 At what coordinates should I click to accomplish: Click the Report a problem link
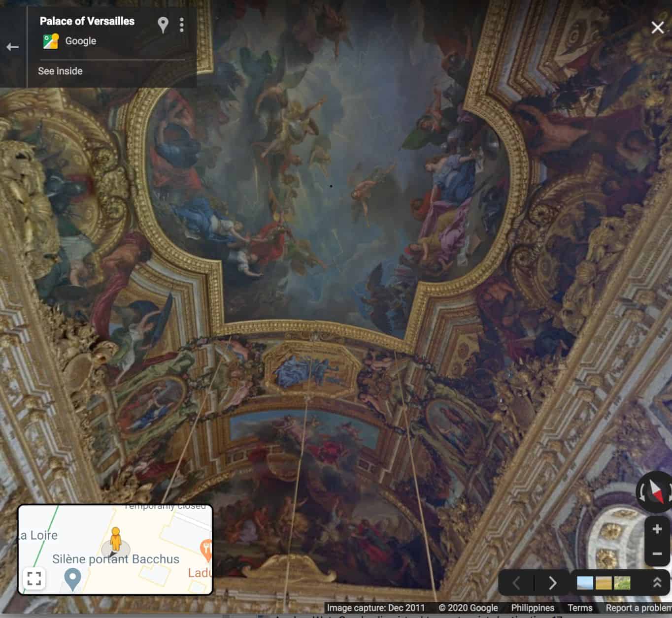point(638,608)
